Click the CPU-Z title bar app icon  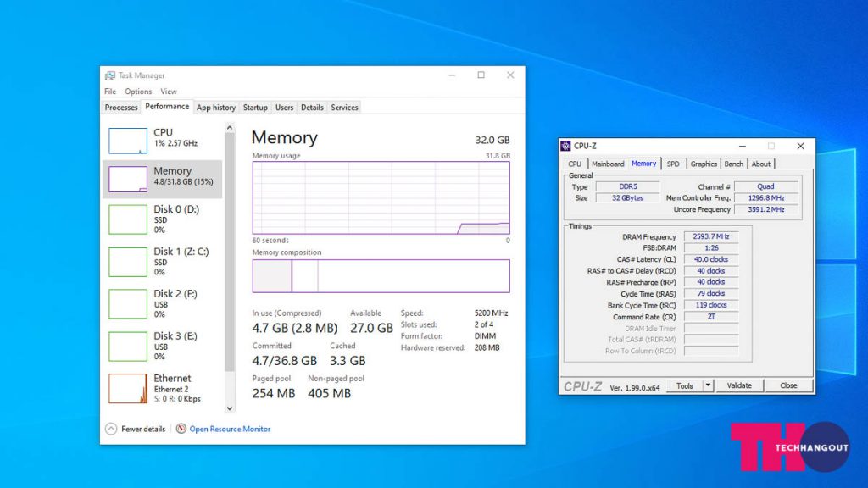click(565, 146)
